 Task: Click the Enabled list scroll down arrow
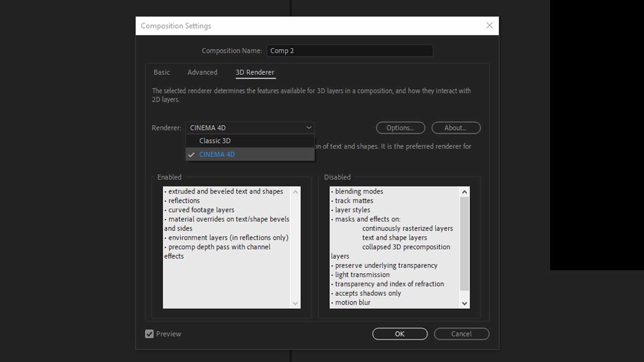(295, 303)
